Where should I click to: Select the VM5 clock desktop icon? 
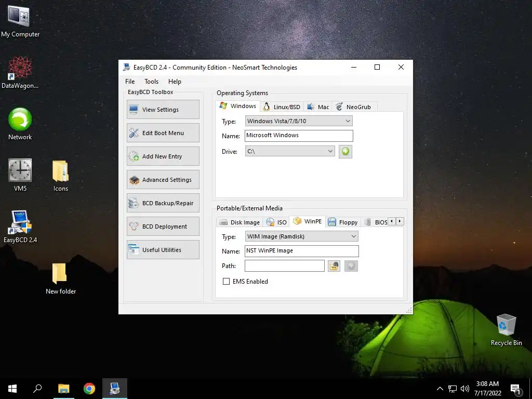click(20, 175)
